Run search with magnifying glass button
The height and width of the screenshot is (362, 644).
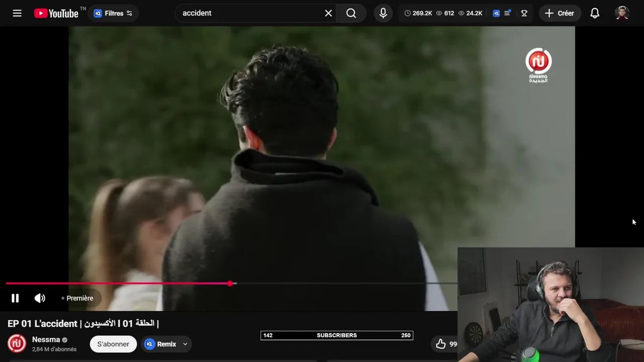pos(351,13)
